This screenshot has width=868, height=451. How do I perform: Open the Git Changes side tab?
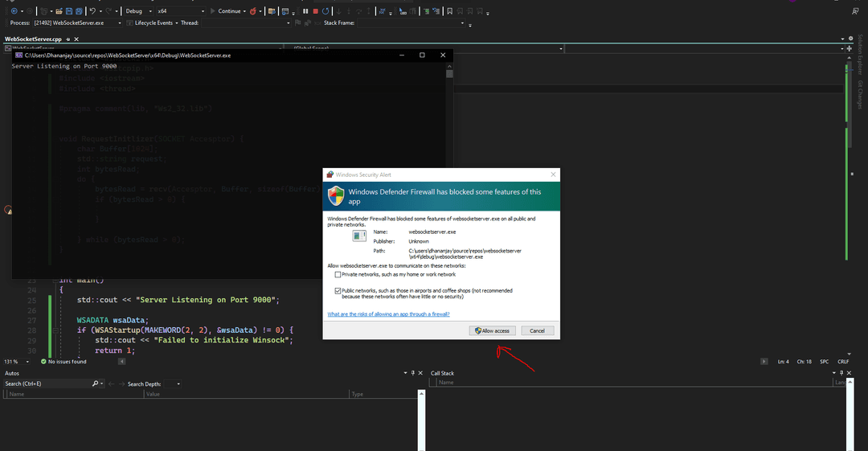pos(860,95)
